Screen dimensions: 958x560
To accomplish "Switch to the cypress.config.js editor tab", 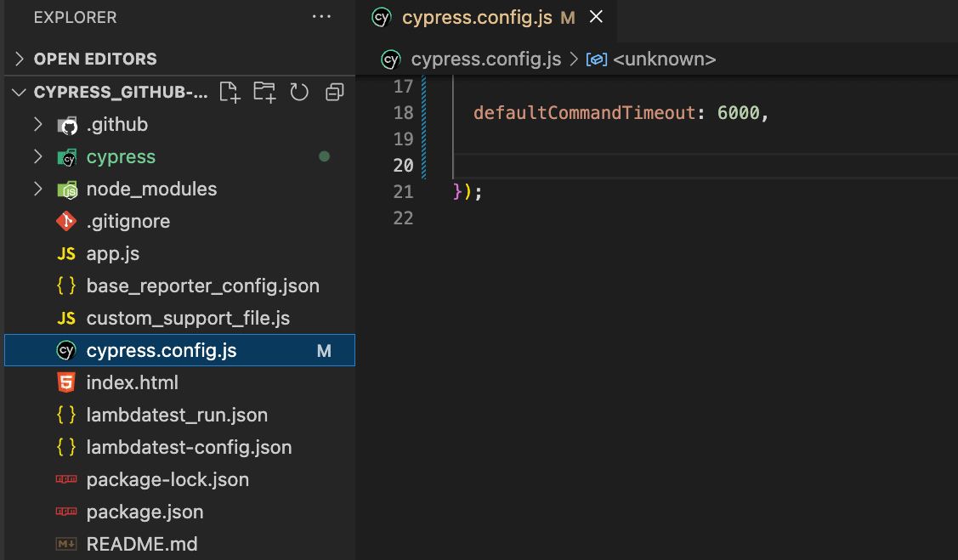I will tap(486, 17).
